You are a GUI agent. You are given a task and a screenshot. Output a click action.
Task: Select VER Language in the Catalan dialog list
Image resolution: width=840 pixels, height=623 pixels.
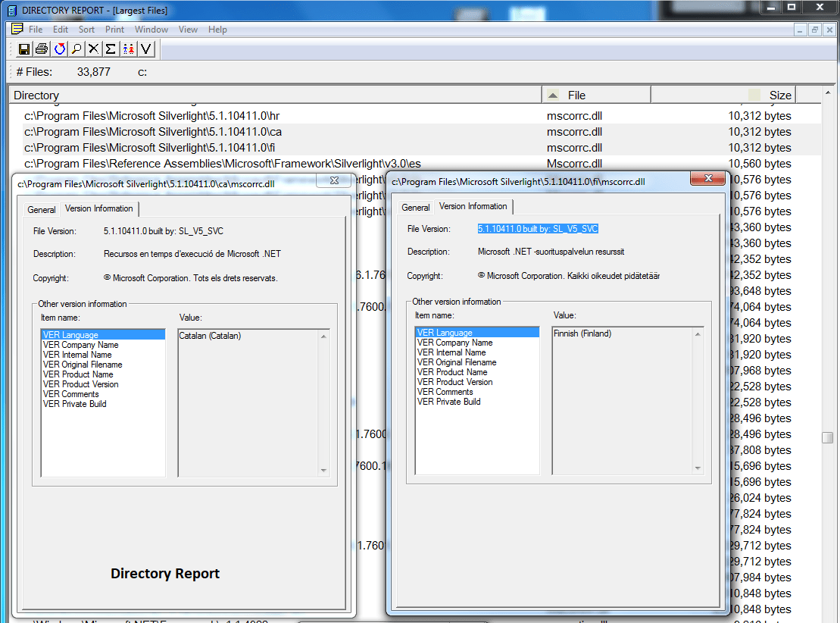tap(103, 335)
